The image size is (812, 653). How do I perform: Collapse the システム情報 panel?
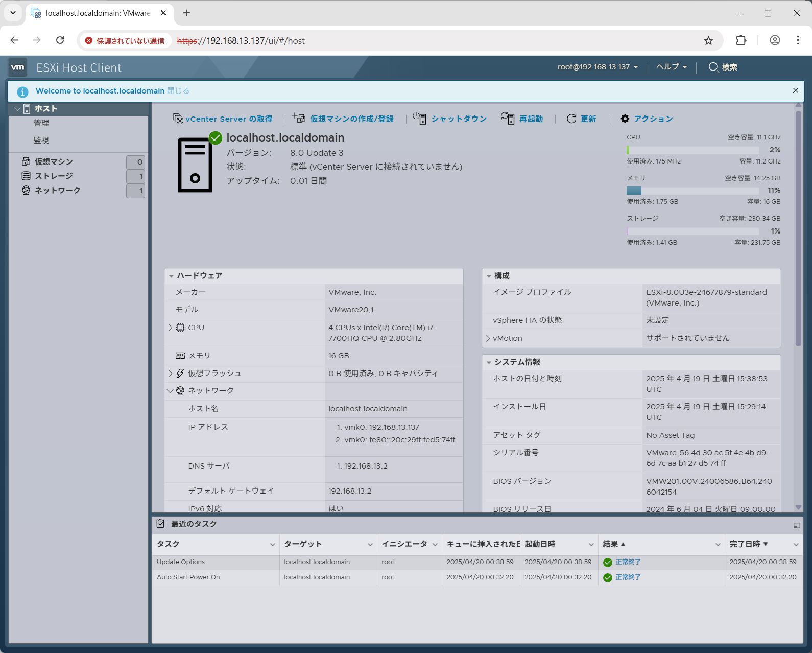click(489, 362)
